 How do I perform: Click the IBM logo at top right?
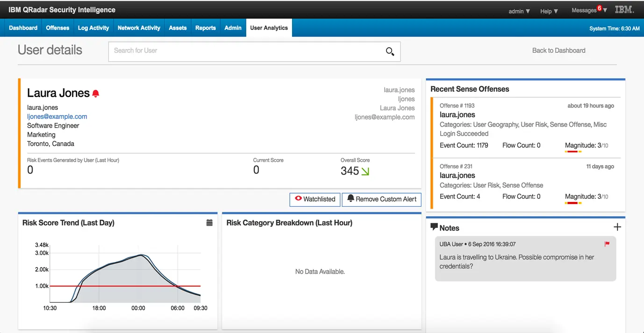coord(624,9)
